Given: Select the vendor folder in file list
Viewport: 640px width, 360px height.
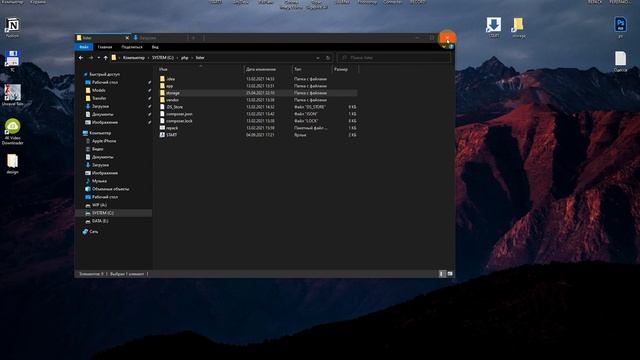Looking at the screenshot, I should pyautogui.click(x=169, y=100).
